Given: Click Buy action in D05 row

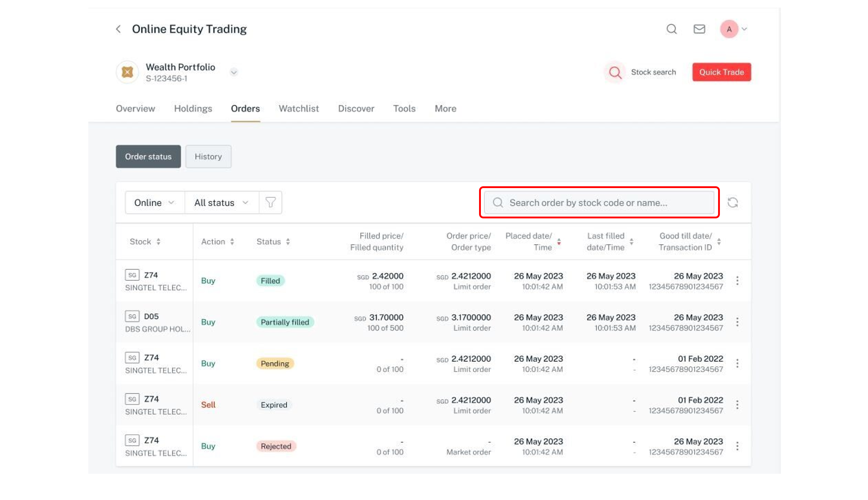Looking at the screenshot, I should click(x=208, y=322).
